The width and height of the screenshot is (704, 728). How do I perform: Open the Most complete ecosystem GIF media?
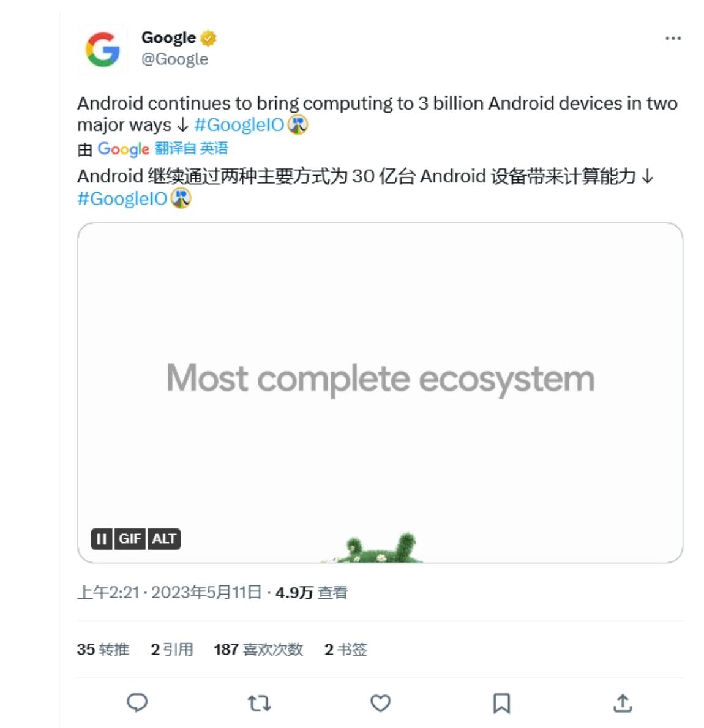click(380, 393)
